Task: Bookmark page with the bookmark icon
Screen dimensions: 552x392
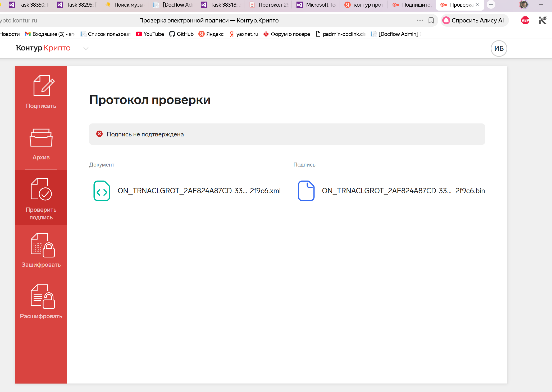Action: coord(431,20)
